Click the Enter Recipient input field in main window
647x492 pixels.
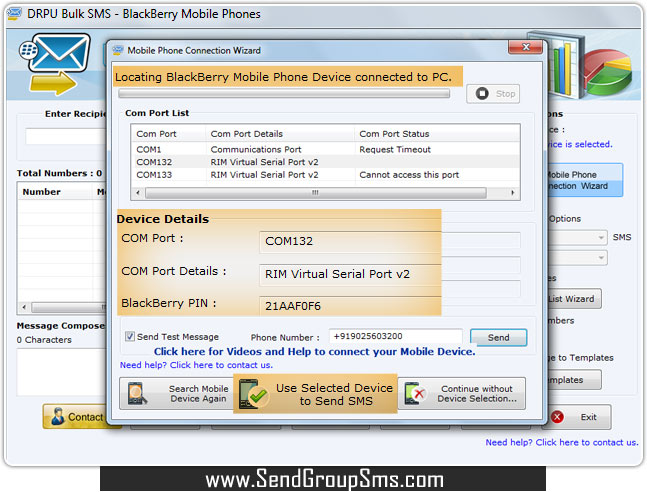66,136
